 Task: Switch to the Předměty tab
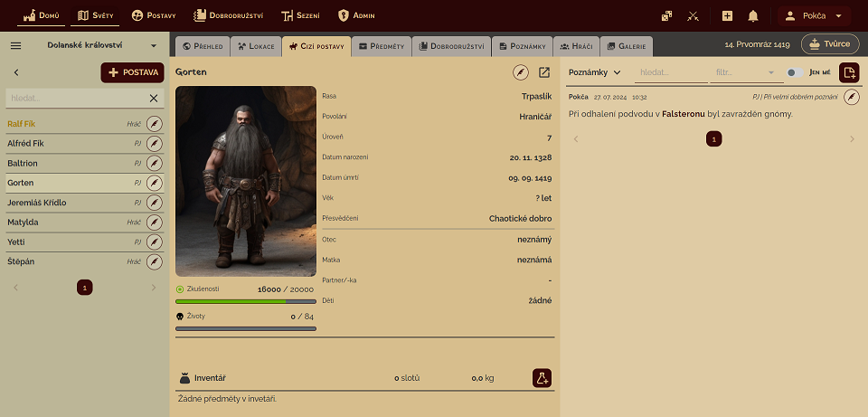[x=381, y=45]
